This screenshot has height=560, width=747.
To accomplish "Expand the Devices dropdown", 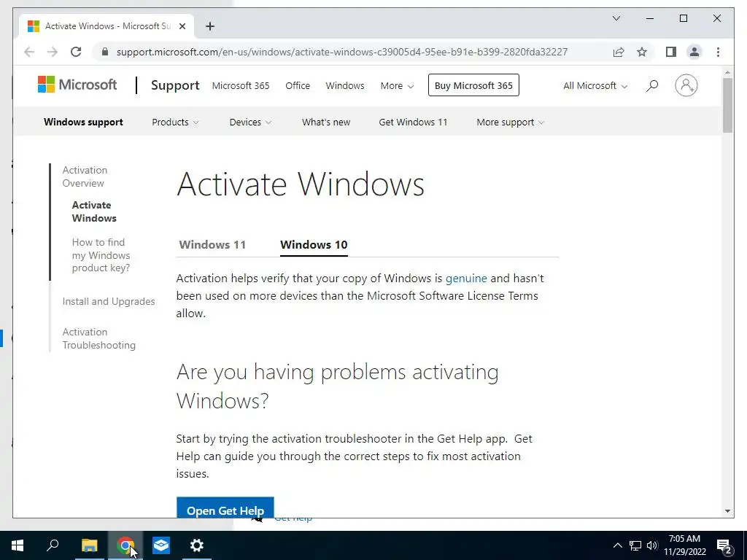I will (x=250, y=122).
